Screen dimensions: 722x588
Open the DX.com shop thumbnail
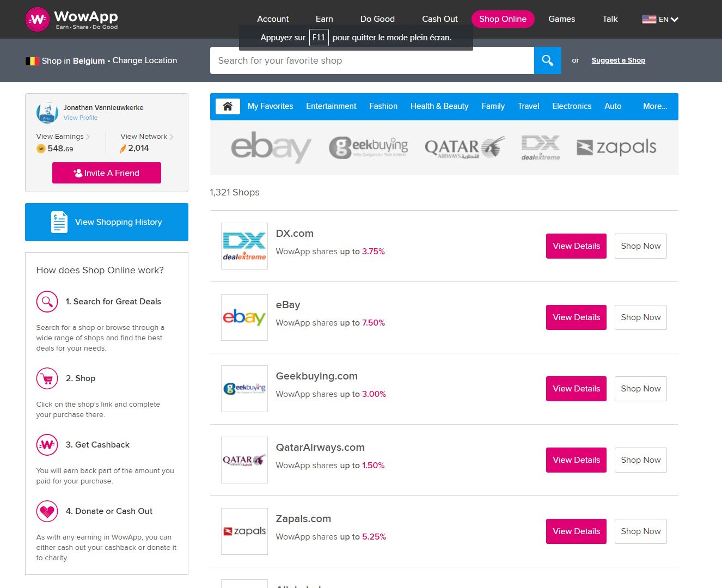pyautogui.click(x=244, y=246)
